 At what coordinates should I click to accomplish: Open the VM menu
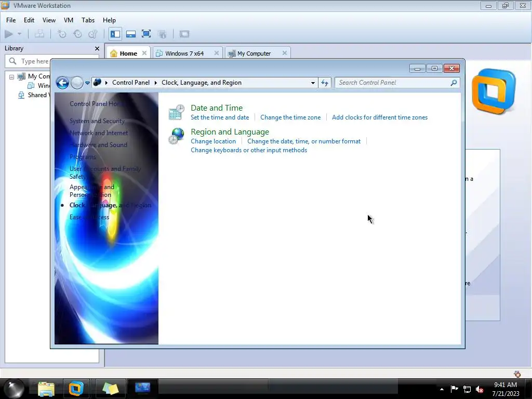click(69, 20)
